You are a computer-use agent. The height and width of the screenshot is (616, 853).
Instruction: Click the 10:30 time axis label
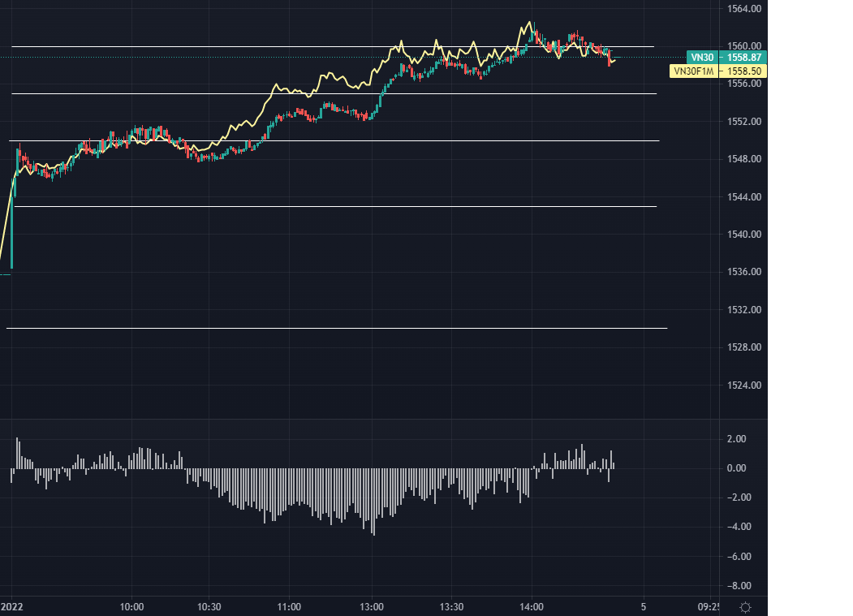(209, 607)
